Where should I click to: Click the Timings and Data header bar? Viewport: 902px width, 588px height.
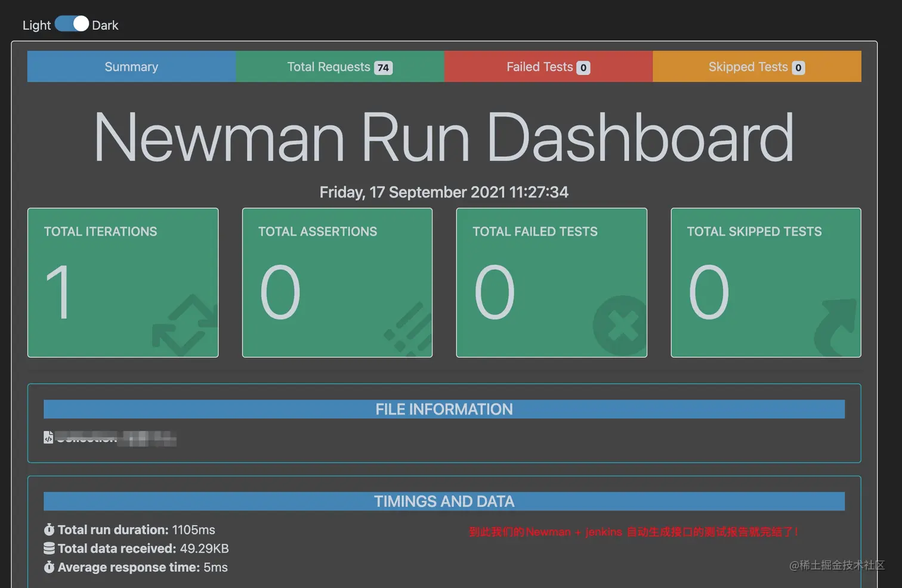(x=444, y=501)
